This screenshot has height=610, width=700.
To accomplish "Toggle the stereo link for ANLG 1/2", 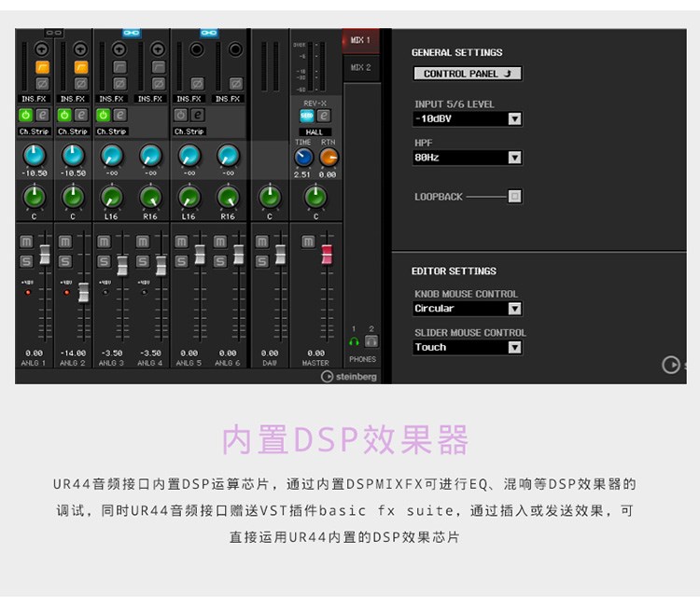I will coord(54,33).
